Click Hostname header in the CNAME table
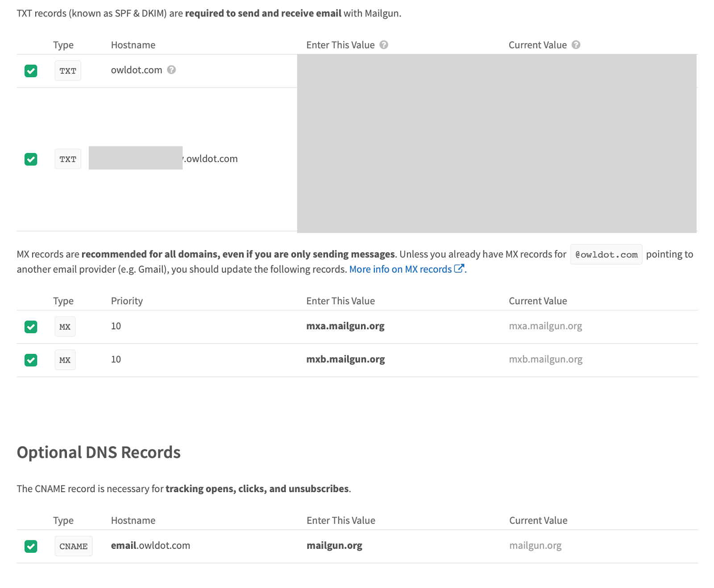Viewport: 714px width, 588px height. pyautogui.click(x=133, y=520)
